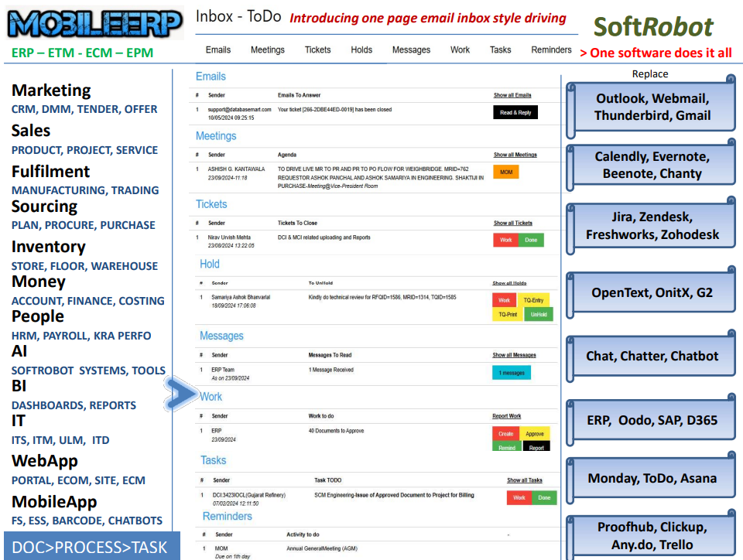Image resolution: width=743 pixels, height=560 pixels.
Task: Click the yellow TQ-Entry button
Action: pyautogui.click(x=533, y=300)
